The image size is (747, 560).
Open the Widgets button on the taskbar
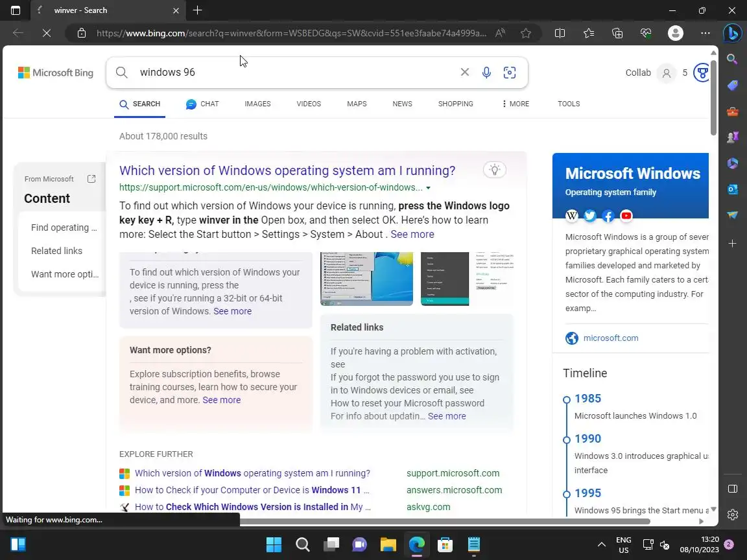pyautogui.click(x=18, y=544)
